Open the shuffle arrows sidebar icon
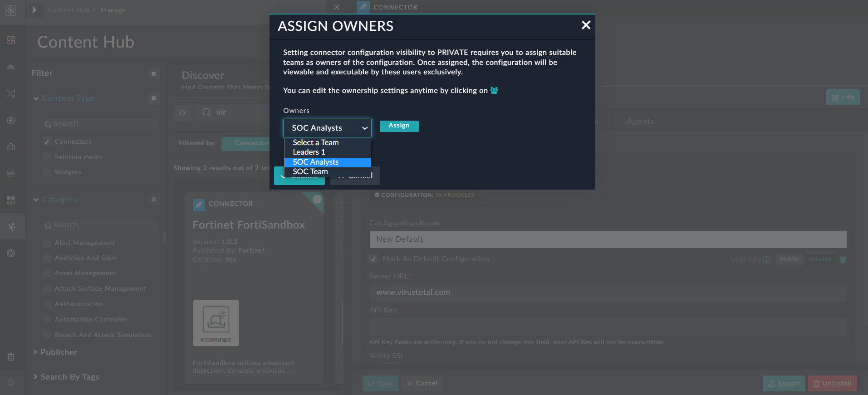Viewport: 868px width, 395px height. coord(11,94)
